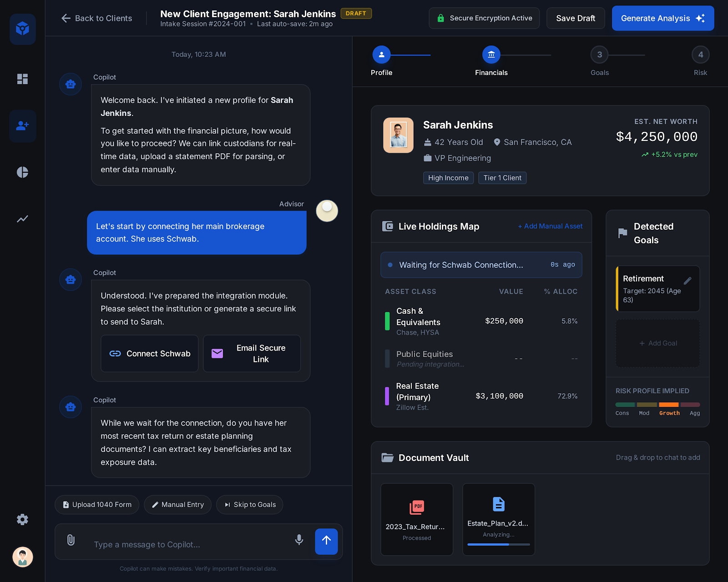Switch to the Goals step

pyautogui.click(x=599, y=55)
